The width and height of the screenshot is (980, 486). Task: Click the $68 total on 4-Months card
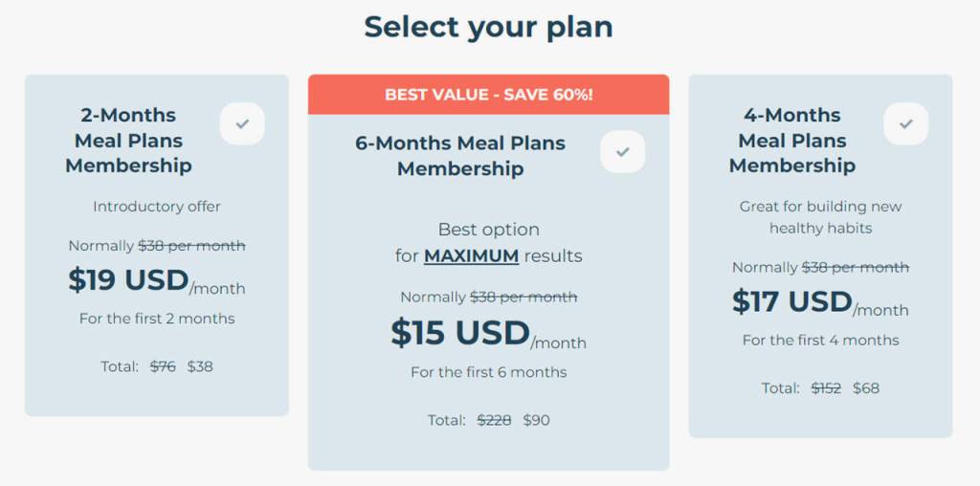coord(866,388)
